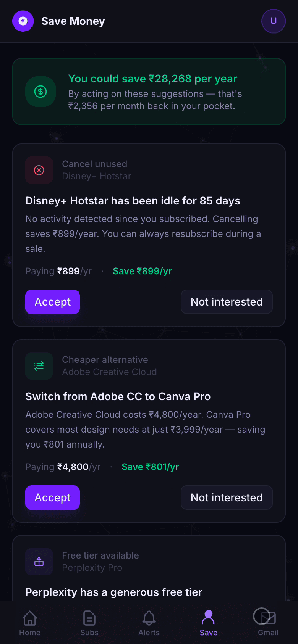Click the purple Free tier available icon
Image resolution: width=298 pixels, height=644 pixels.
(x=39, y=562)
